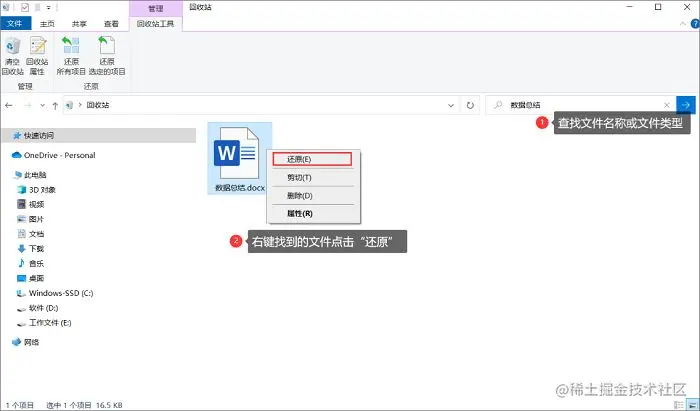Expand the address bar history dropdown

451,105
